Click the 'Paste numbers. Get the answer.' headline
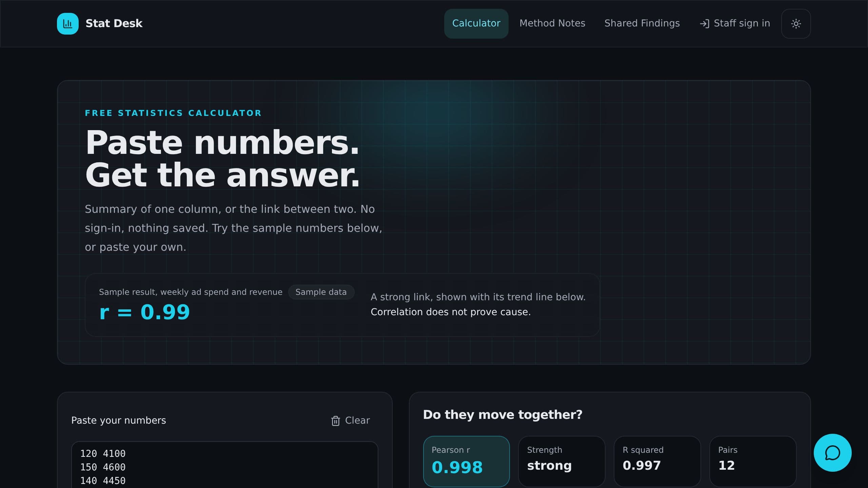The height and width of the screenshot is (488, 868). click(x=222, y=159)
